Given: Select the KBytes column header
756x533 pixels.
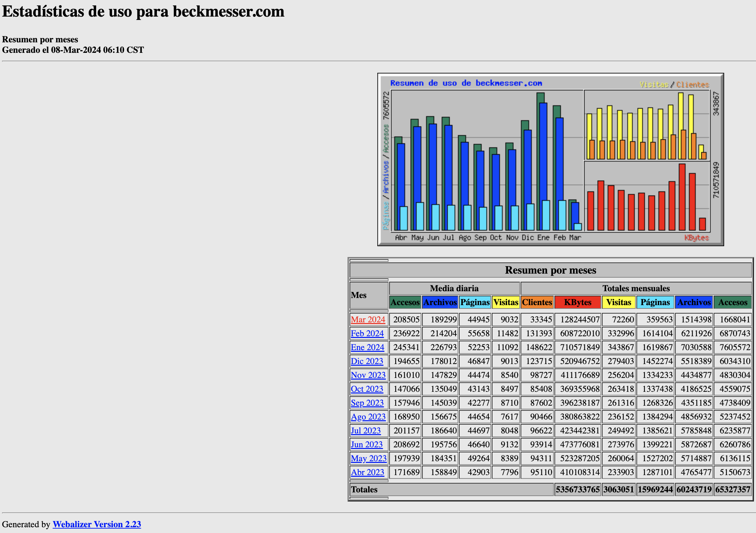Looking at the screenshot, I should 578,302.
